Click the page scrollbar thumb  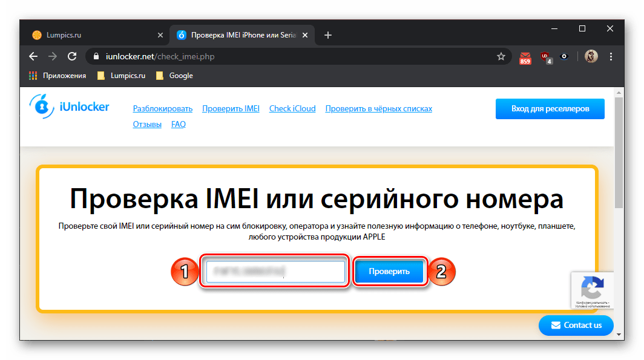(x=619, y=152)
